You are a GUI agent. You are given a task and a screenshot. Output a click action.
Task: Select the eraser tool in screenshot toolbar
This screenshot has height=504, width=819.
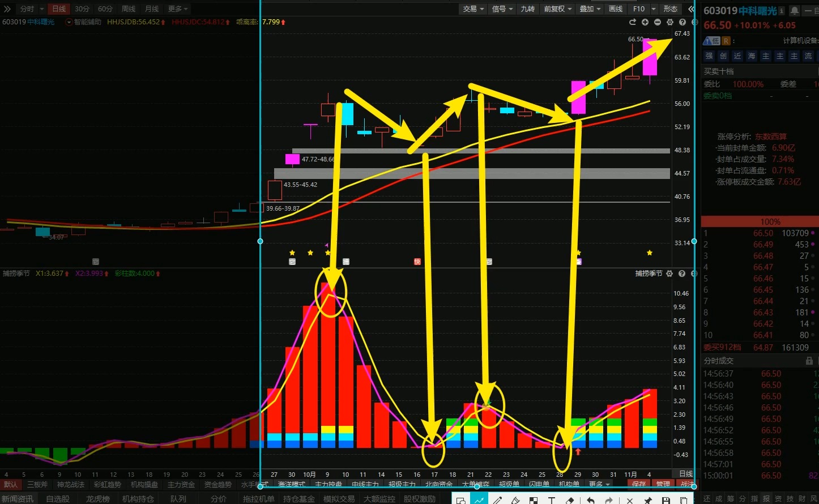pos(570,501)
